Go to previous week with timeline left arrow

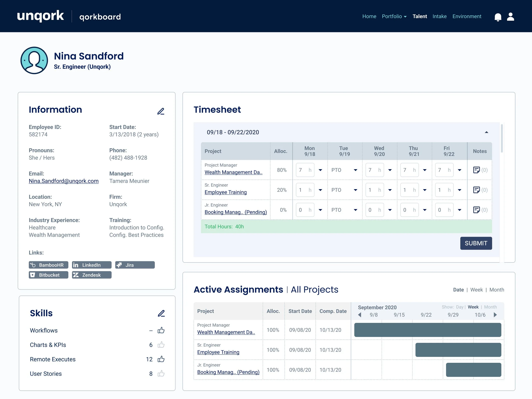pos(360,315)
